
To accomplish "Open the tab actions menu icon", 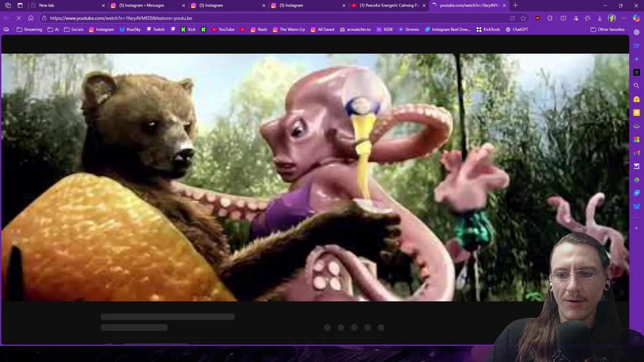I will tap(20, 6).
